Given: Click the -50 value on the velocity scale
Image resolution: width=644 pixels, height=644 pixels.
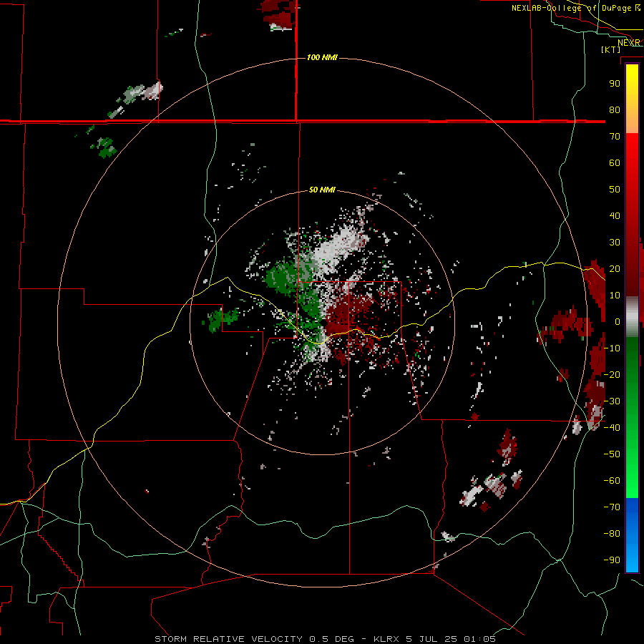Looking at the screenshot, I should [612, 454].
